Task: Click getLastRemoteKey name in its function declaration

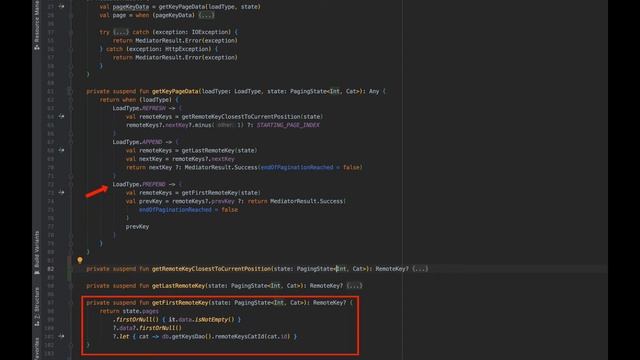Action: pos(178,286)
